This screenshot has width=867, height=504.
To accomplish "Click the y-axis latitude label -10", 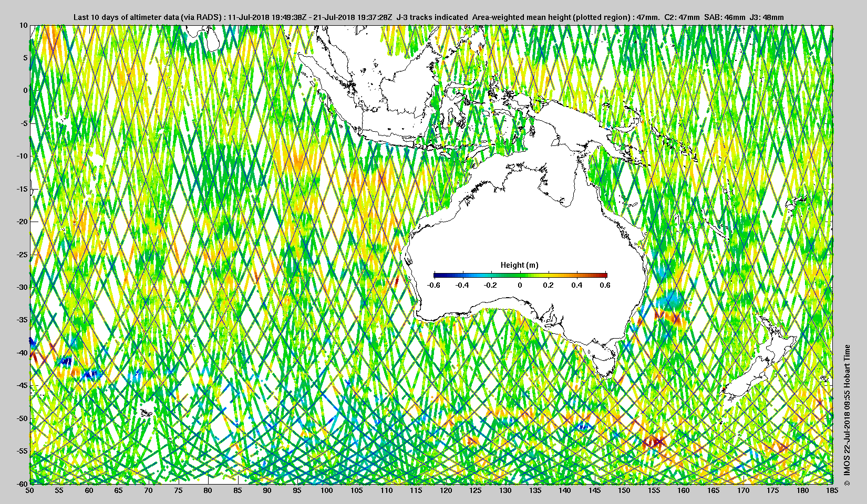I will click(22, 156).
